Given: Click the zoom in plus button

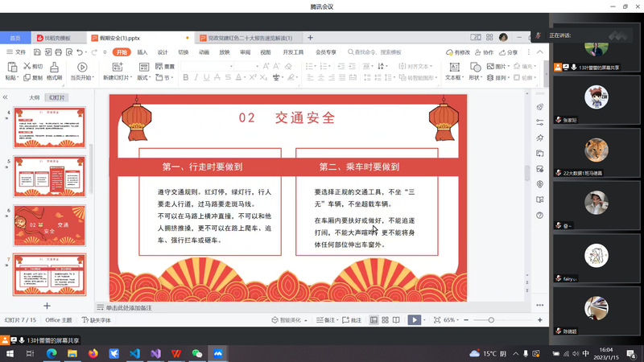Looking at the screenshot, I should [x=539, y=319].
